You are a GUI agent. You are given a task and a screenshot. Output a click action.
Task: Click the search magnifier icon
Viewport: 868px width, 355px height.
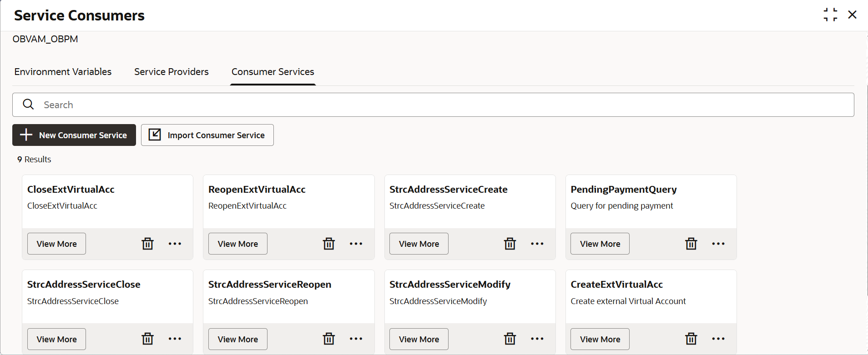click(28, 105)
